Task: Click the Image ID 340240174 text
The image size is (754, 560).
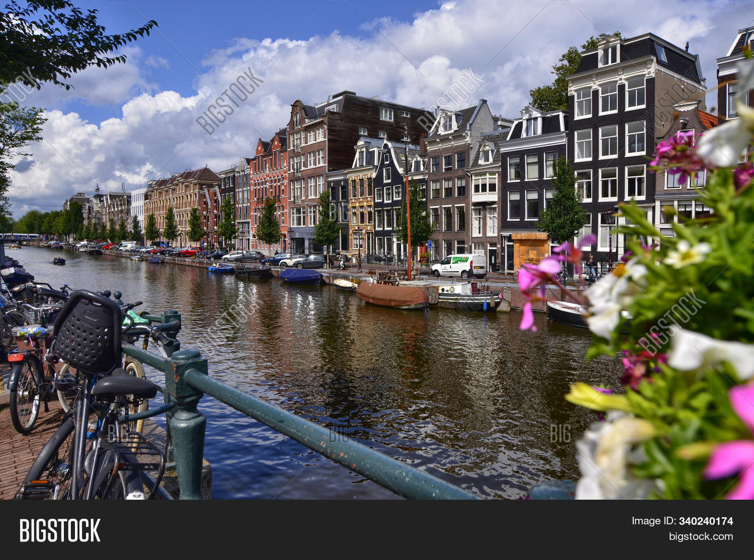Action: [x=682, y=521]
